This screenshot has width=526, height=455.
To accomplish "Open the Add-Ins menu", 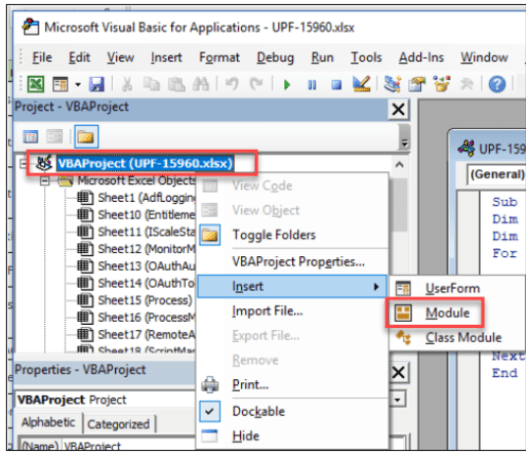I will coord(421,57).
